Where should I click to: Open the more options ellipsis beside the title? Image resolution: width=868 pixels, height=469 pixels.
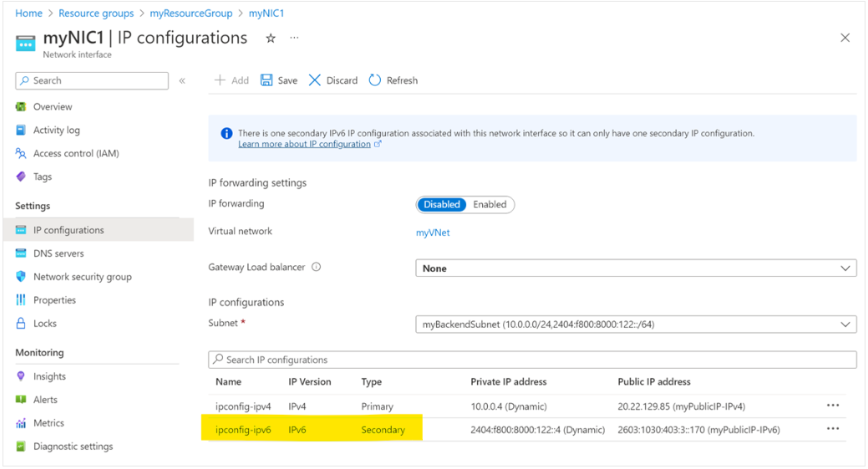click(295, 38)
